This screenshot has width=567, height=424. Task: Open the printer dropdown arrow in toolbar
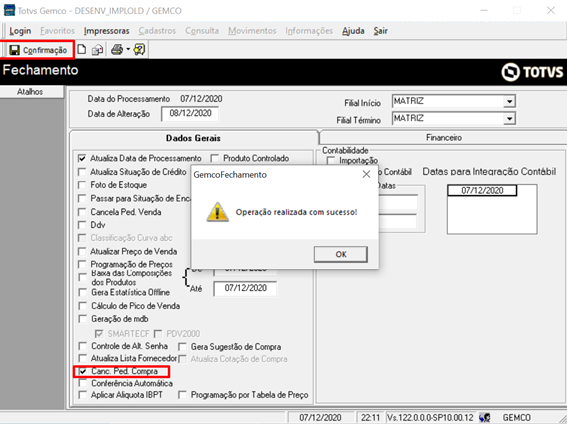point(128,50)
